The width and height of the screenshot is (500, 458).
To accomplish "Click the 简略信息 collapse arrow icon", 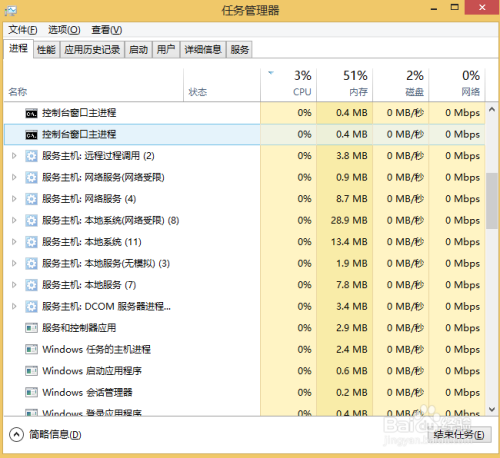I will (16, 435).
